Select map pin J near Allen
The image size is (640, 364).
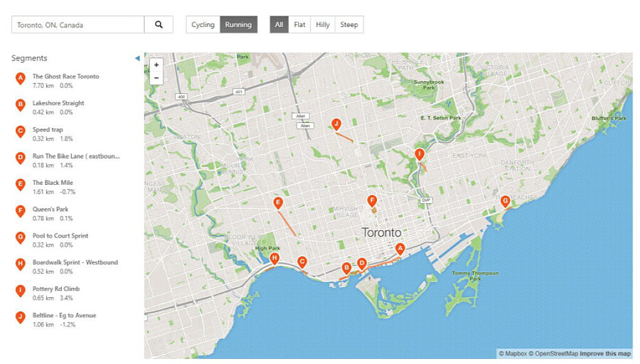(x=336, y=123)
